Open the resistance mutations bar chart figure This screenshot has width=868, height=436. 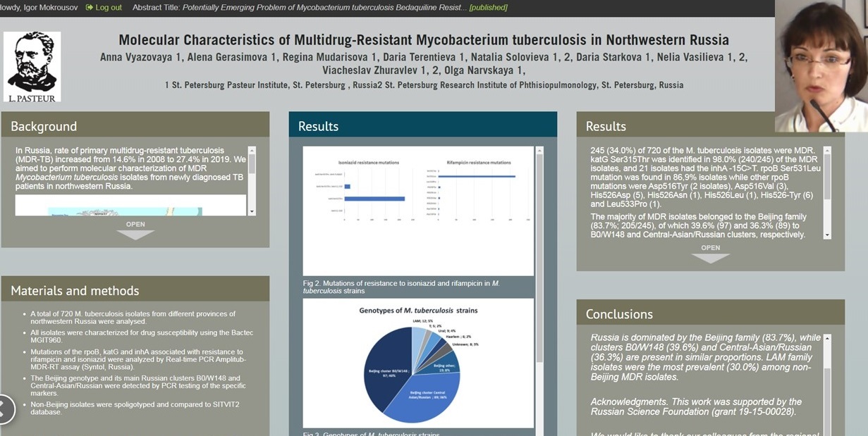[418, 211]
